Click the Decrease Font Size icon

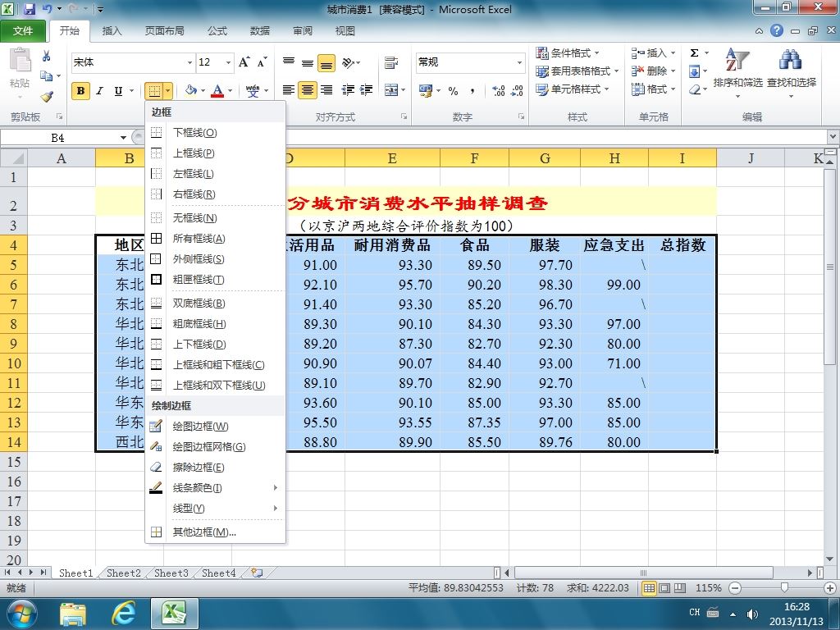(262, 62)
